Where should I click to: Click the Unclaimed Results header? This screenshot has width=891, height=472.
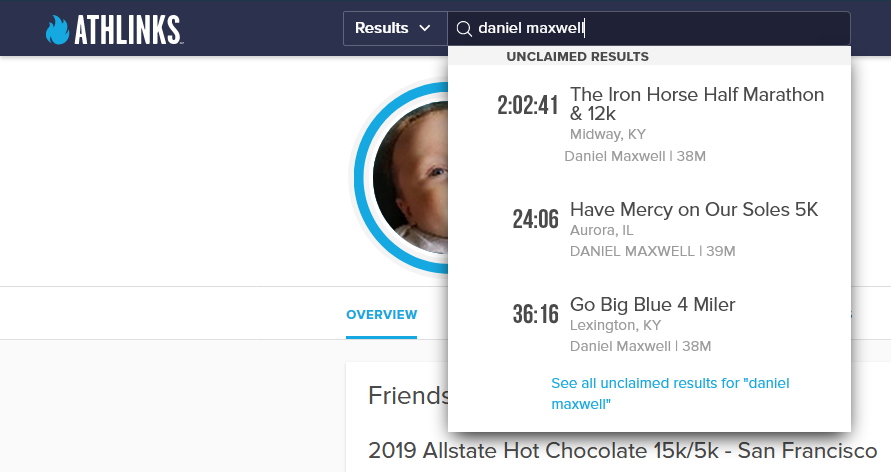[577, 57]
